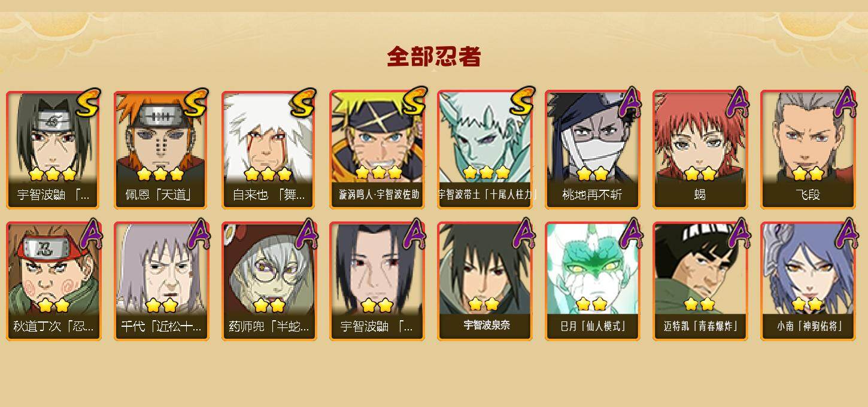The image size is (868, 407).
Task: Open the 自来也 S-rank ninja card
Action: point(269,150)
